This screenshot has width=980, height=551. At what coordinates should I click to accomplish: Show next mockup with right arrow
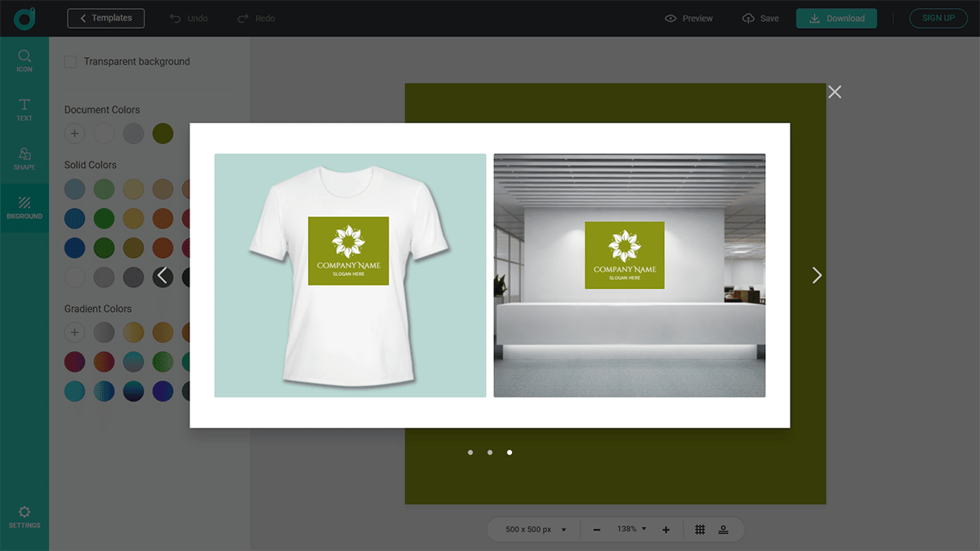click(817, 275)
